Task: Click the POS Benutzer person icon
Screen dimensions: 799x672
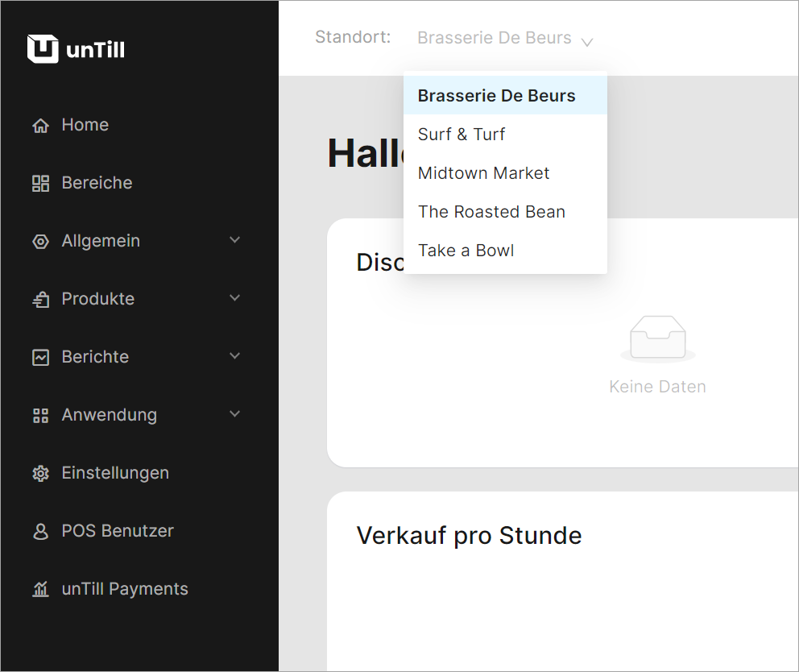Action: tap(40, 532)
